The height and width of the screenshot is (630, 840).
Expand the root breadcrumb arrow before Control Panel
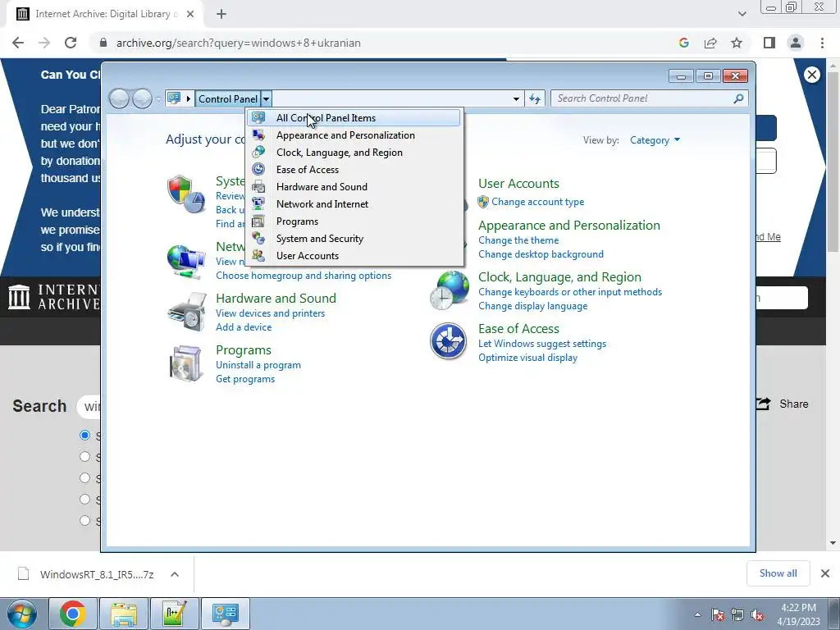coord(188,98)
